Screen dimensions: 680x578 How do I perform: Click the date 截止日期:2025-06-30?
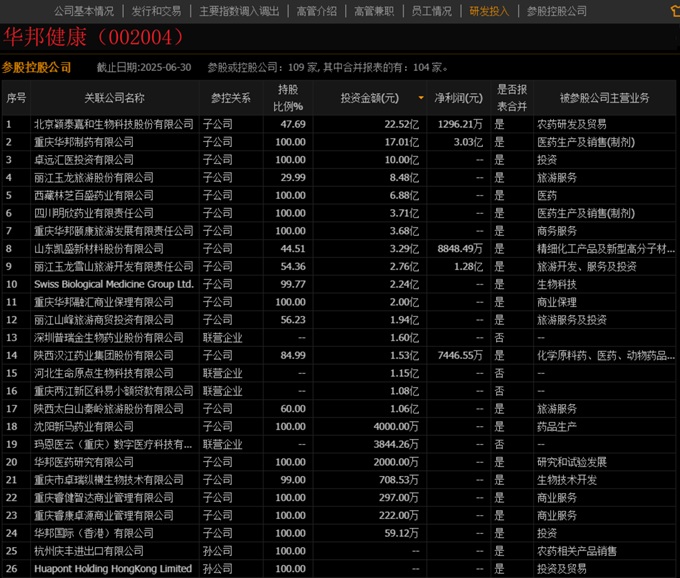[144, 68]
